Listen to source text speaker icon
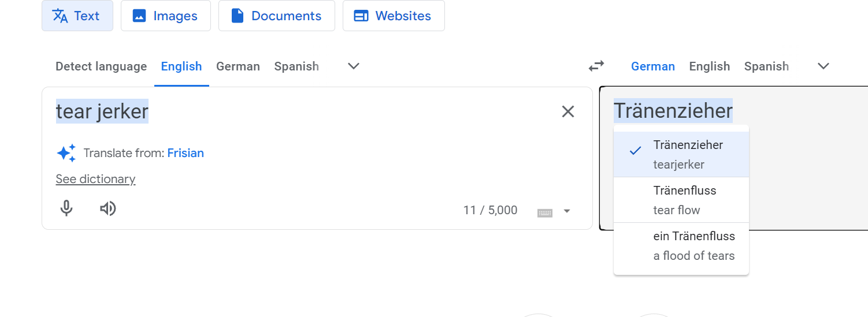Viewport: 868px width, 317px height. click(x=108, y=208)
